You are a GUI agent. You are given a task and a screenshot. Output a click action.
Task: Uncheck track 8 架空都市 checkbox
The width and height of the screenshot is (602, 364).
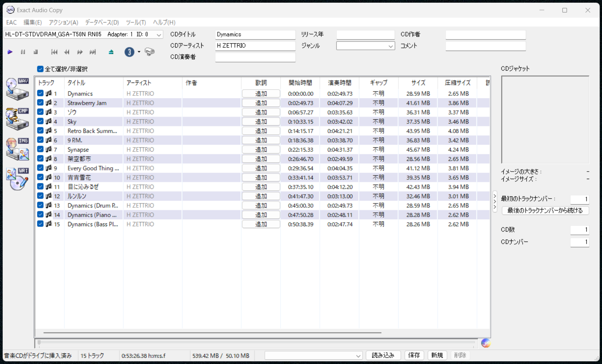(x=40, y=159)
